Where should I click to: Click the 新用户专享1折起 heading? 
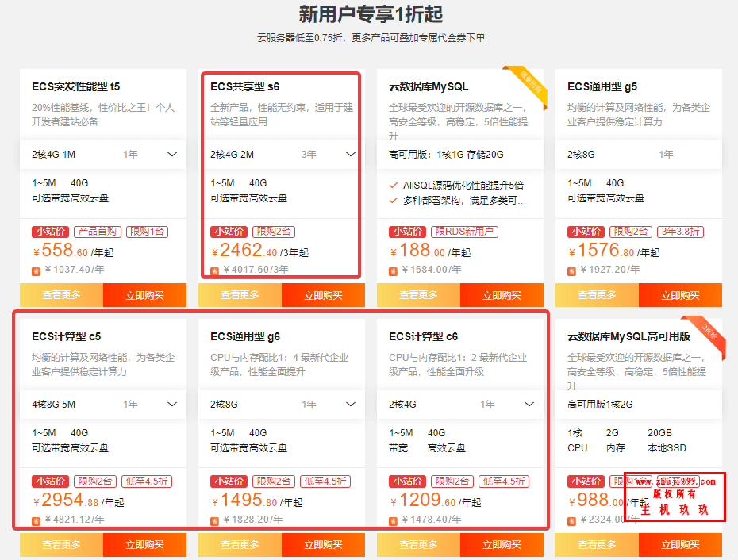pyautogui.click(x=371, y=14)
